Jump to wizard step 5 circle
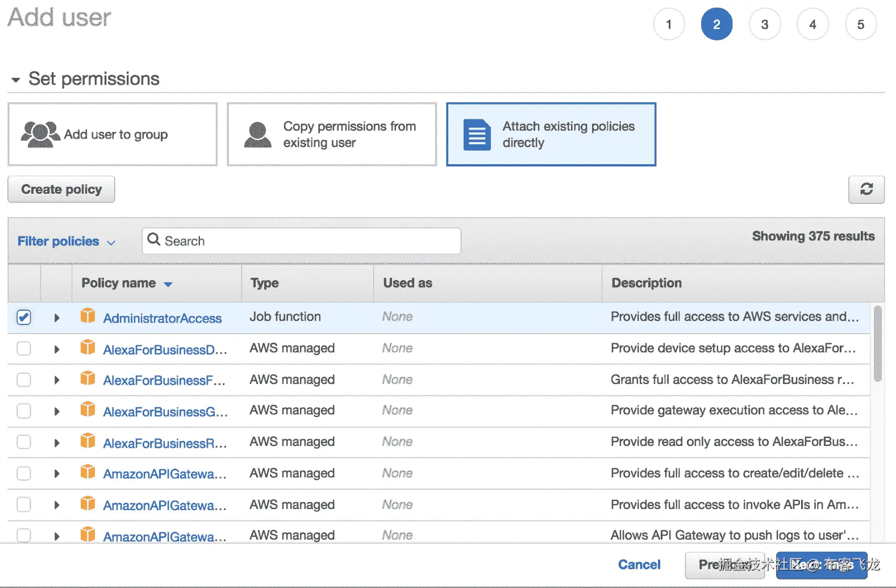This screenshot has height=588, width=896. (x=860, y=24)
